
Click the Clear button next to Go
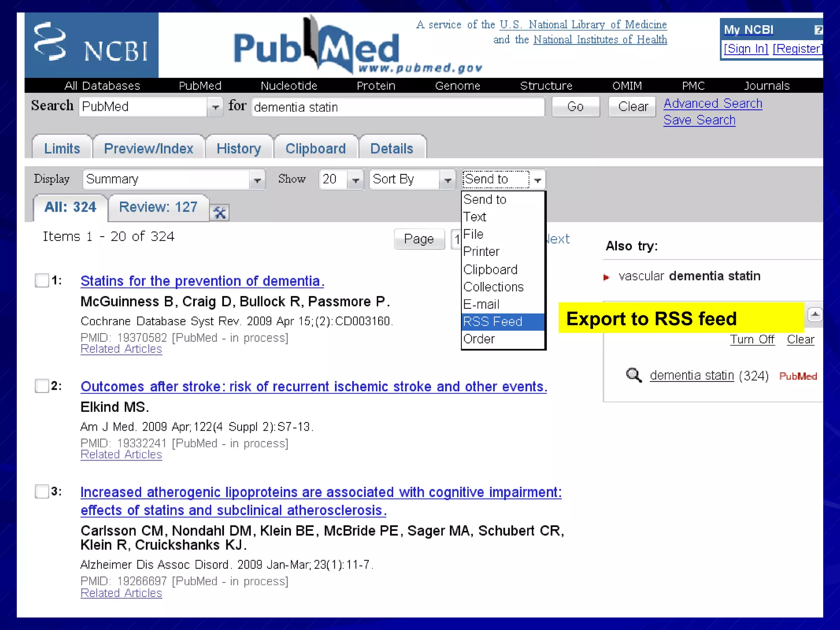point(633,107)
